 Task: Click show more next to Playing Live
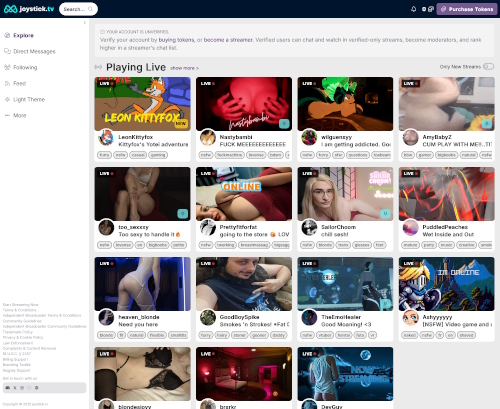click(184, 68)
